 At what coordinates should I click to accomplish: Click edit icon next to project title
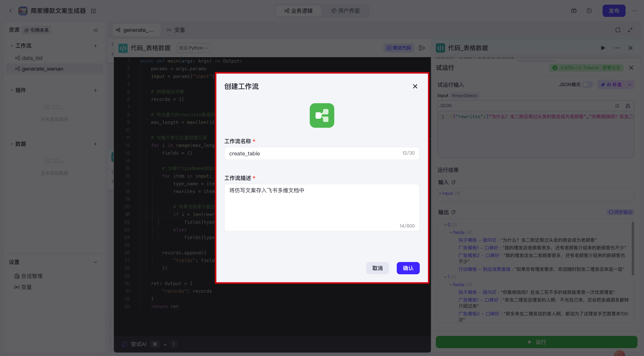[94, 11]
